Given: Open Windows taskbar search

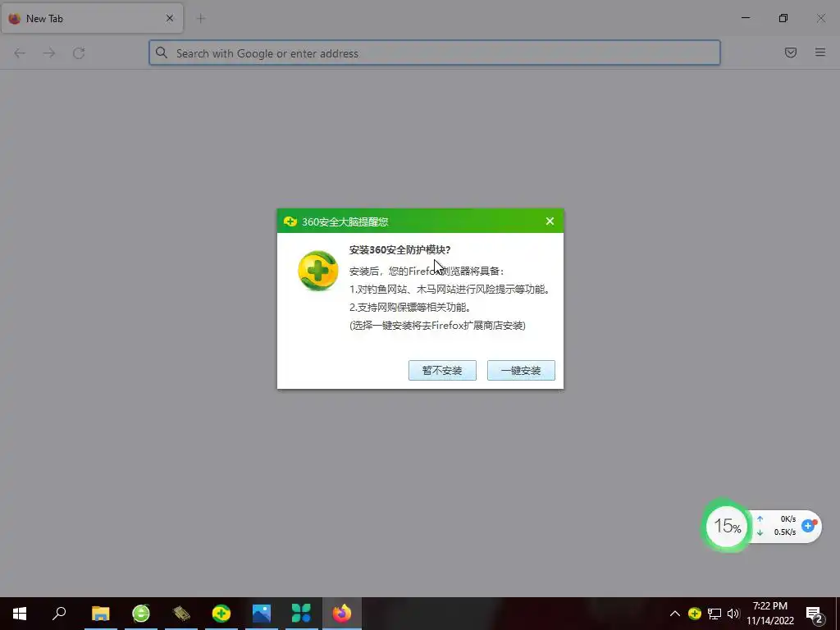Looking at the screenshot, I should (59, 614).
